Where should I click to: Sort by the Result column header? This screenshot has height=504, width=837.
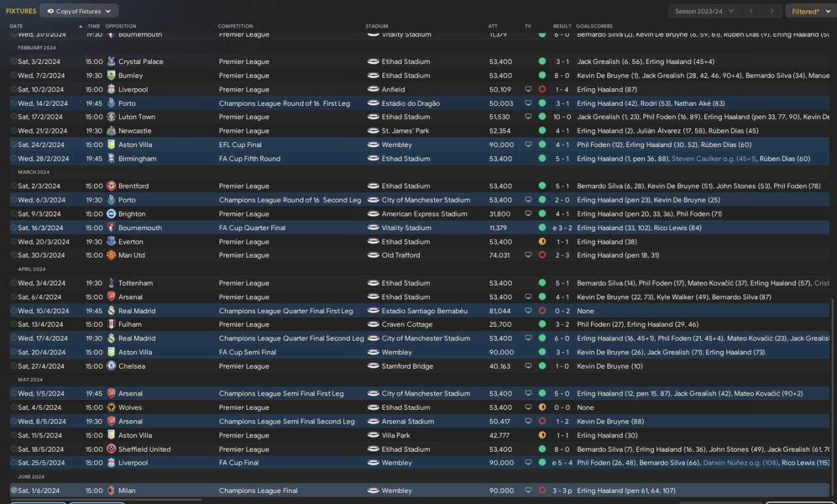(x=562, y=26)
